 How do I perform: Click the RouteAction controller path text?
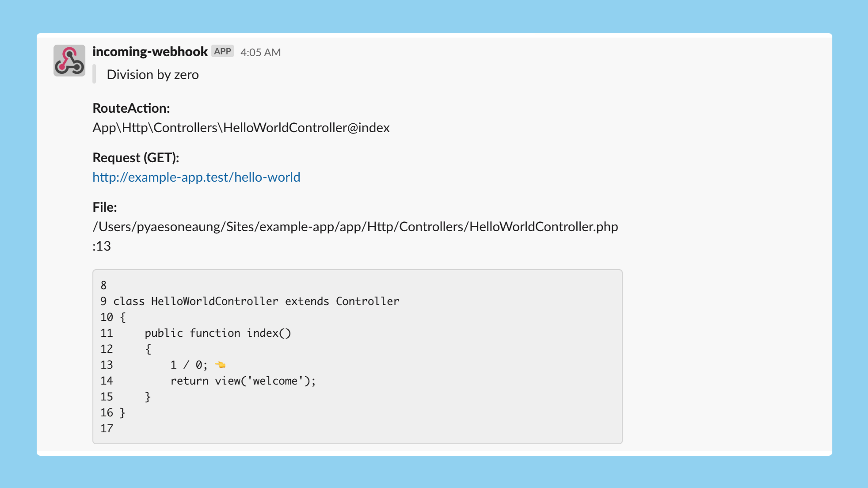(241, 127)
